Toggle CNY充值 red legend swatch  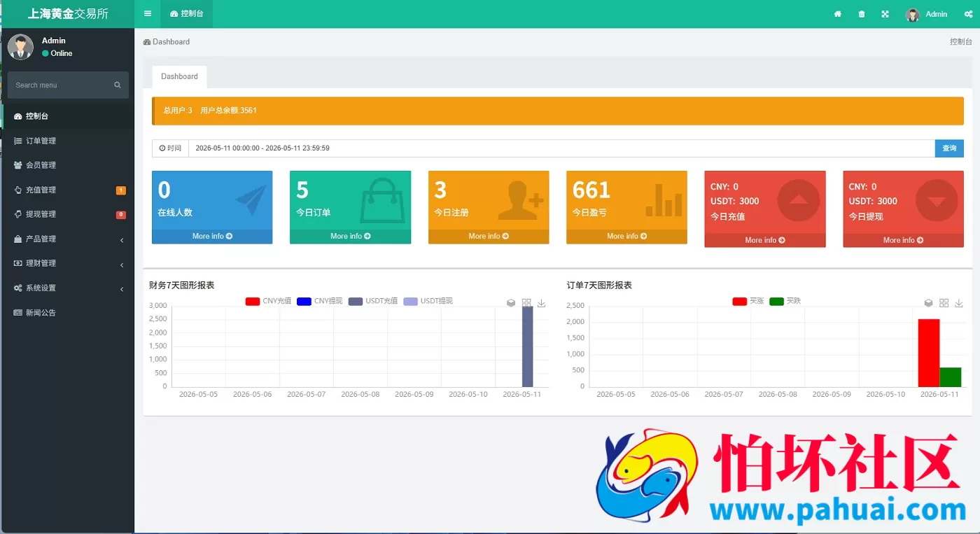tap(253, 302)
